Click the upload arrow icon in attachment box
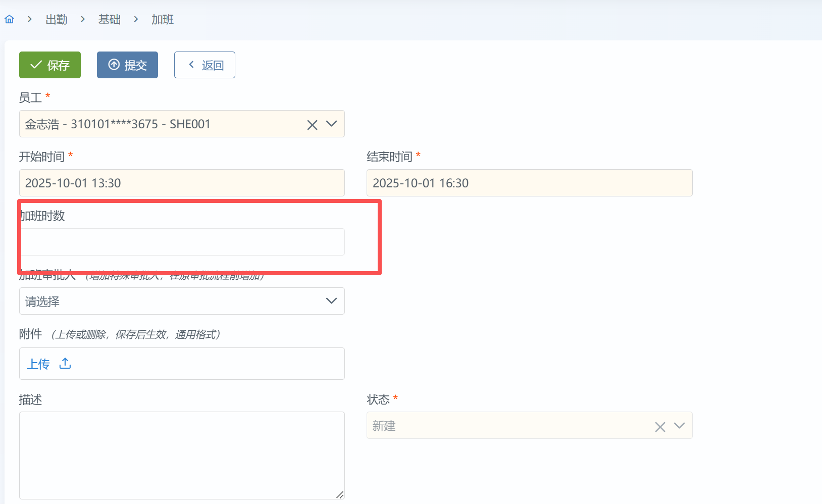822x504 pixels. click(65, 364)
